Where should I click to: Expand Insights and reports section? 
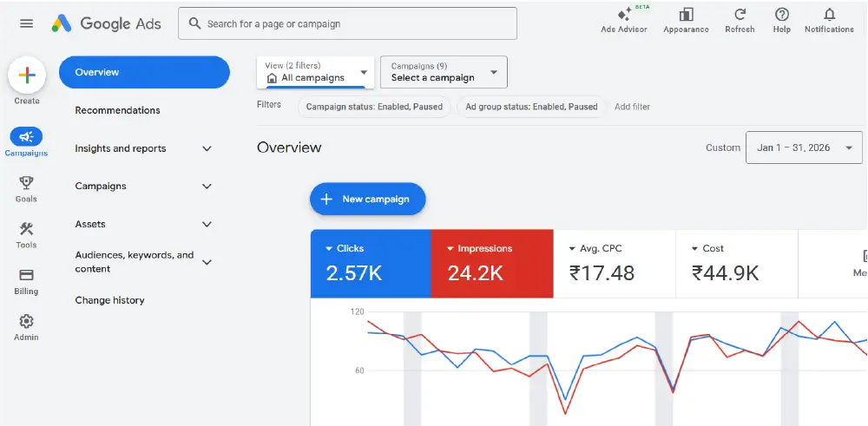[x=207, y=148]
